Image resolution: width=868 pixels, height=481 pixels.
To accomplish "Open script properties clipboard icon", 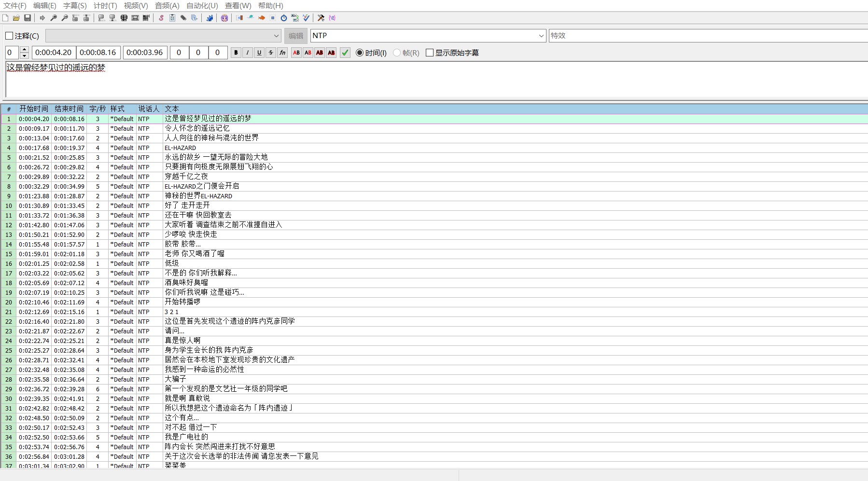I will point(172,18).
